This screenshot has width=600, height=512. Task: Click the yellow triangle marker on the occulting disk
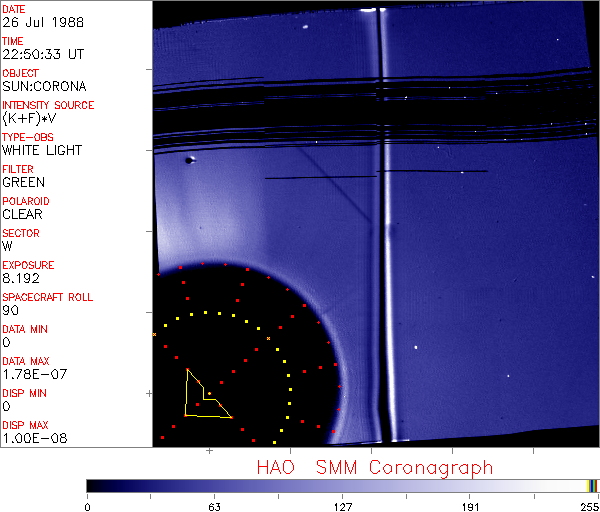pyautogui.click(x=203, y=398)
